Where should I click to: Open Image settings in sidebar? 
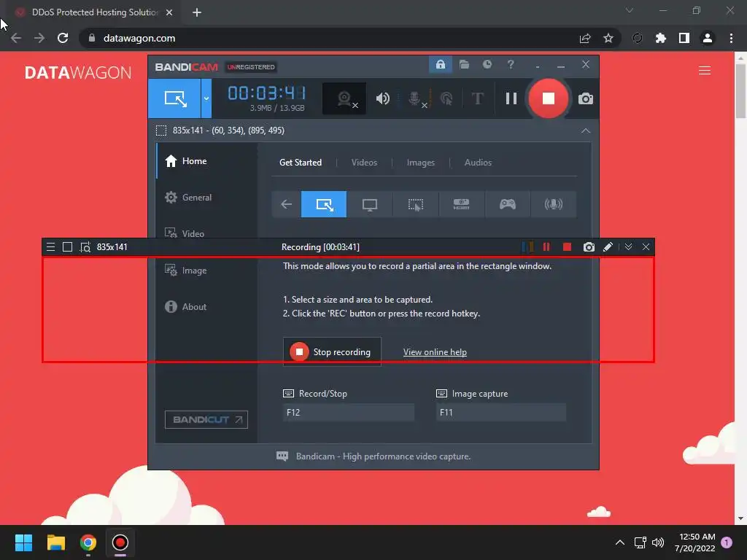point(206,270)
